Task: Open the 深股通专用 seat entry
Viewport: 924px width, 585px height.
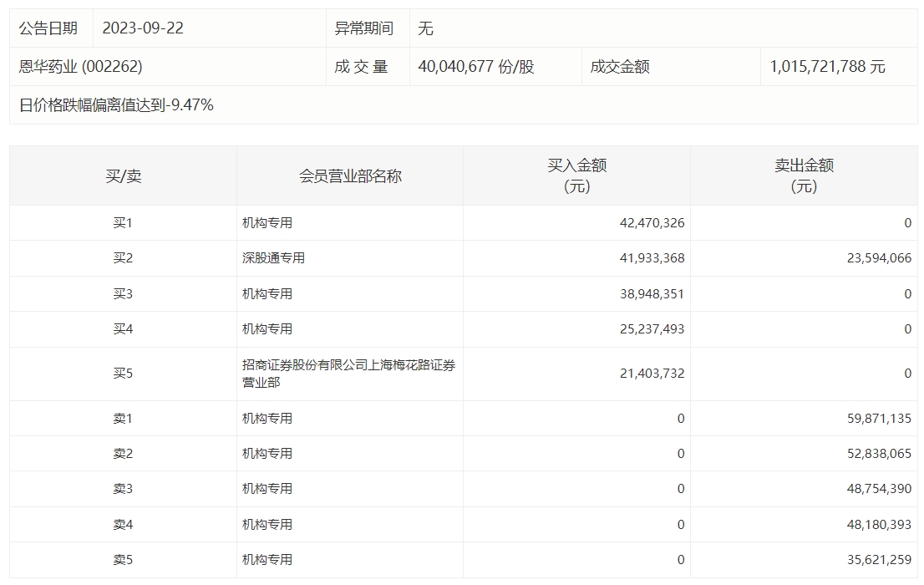Action: 273,258
